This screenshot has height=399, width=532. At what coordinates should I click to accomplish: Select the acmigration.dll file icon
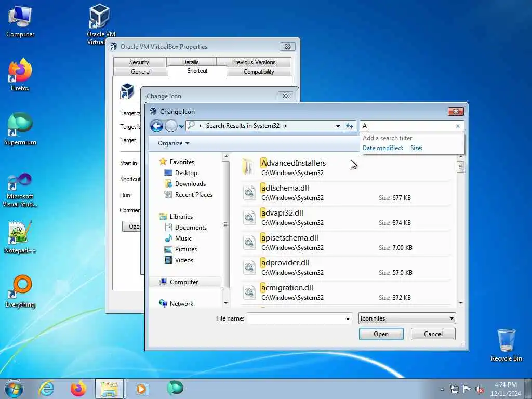coord(249,292)
